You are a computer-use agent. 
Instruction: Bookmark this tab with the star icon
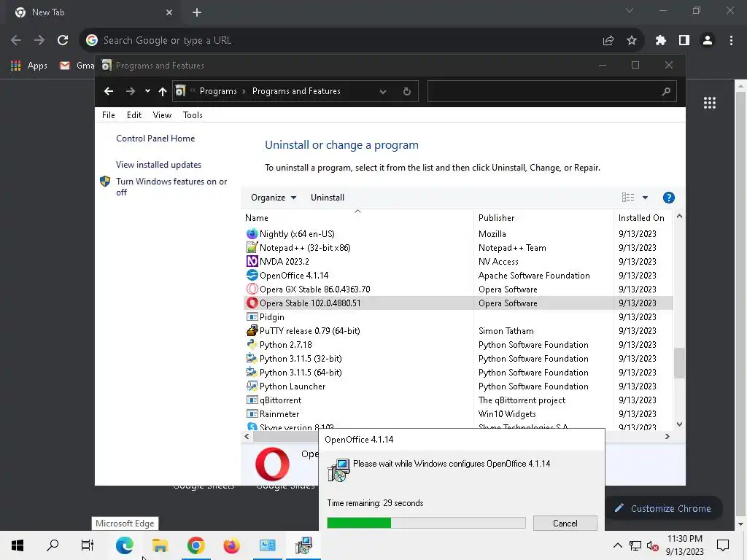[x=632, y=41]
